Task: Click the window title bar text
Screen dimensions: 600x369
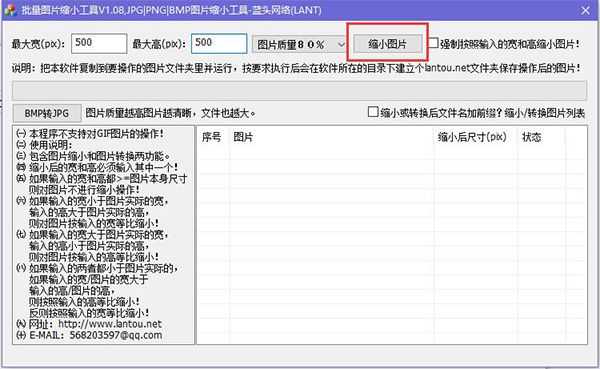Action: coord(171,10)
